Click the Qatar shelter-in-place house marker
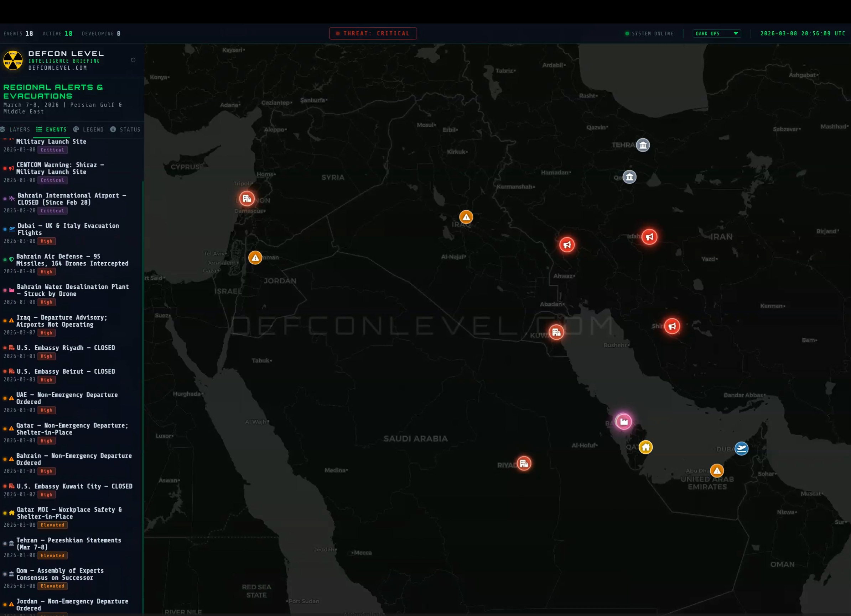The height and width of the screenshot is (616, 851). pos(645,447)
